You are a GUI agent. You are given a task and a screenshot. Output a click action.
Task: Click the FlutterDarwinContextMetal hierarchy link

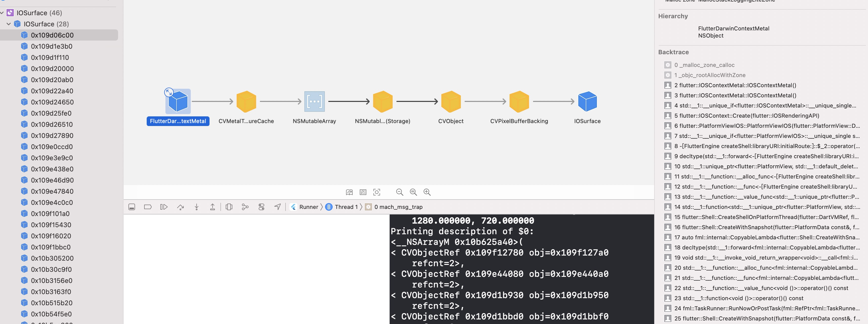733,28
